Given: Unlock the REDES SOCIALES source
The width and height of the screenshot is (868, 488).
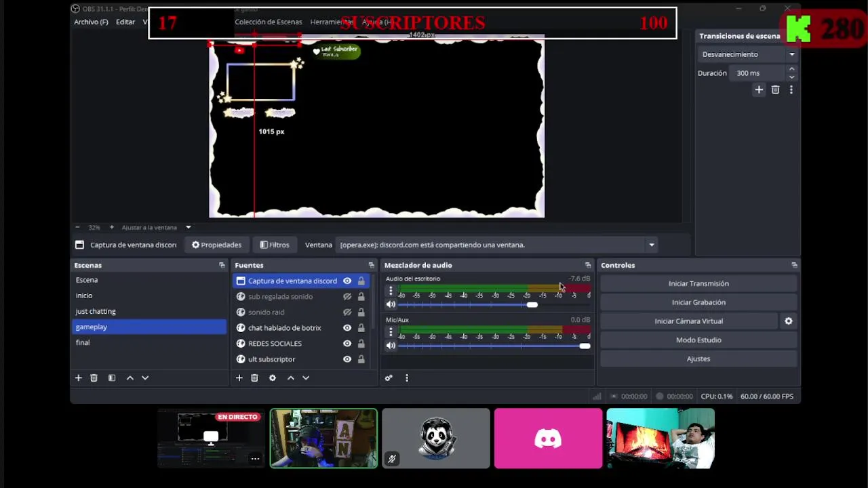Looking at the screenshot, I should point(361,343).
